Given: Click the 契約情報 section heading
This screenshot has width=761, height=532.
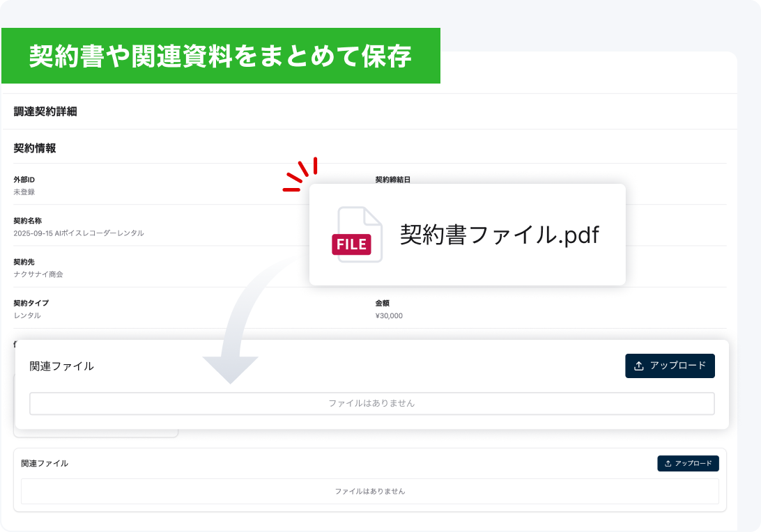Looking at the screenshot, I should (35, 148).
